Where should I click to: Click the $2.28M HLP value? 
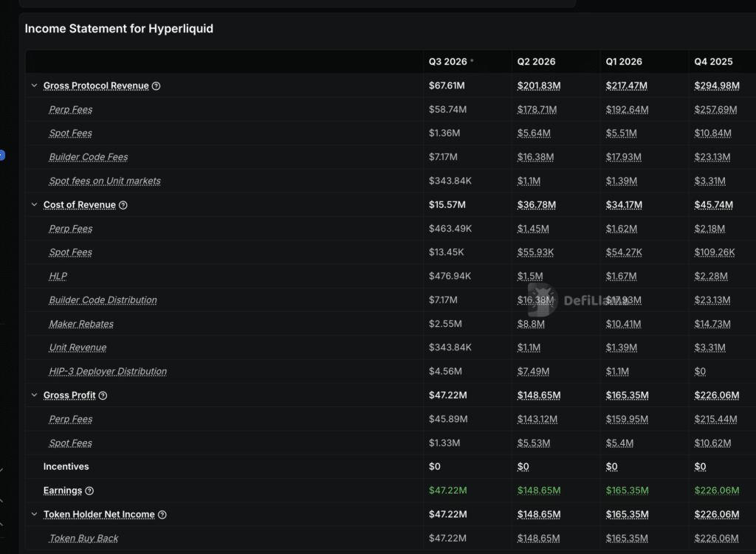tap(711, 276)
